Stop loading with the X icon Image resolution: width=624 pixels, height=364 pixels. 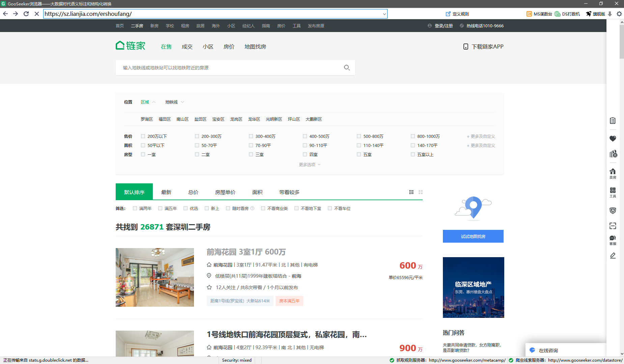(x=37, y=14)
